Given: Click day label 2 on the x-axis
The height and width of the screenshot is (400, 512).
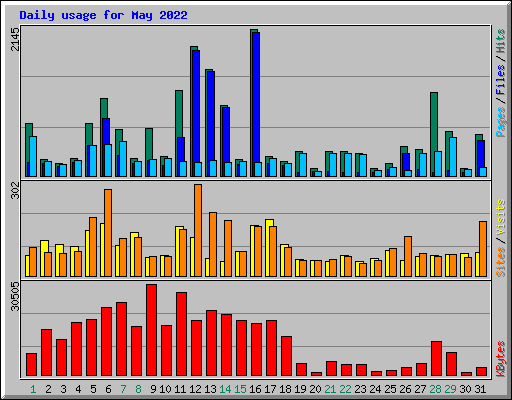Looking at the screenshot, I should [48, 389].
